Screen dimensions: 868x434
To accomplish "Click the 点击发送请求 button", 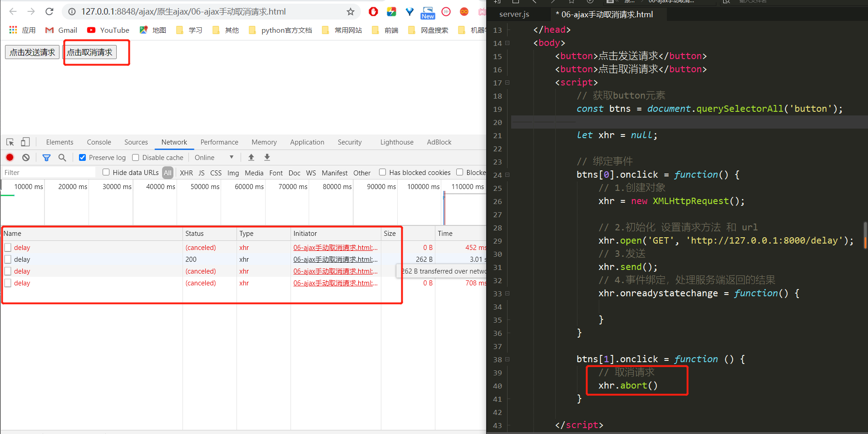I will coord(32,52).
